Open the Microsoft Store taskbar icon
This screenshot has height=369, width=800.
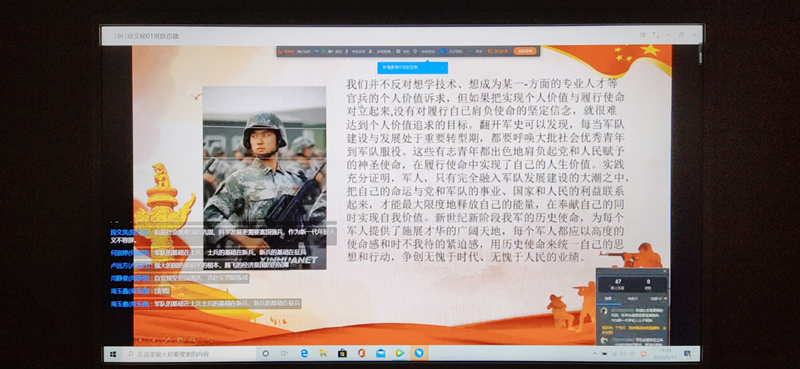pyautogui.click(x=342, y=353)
